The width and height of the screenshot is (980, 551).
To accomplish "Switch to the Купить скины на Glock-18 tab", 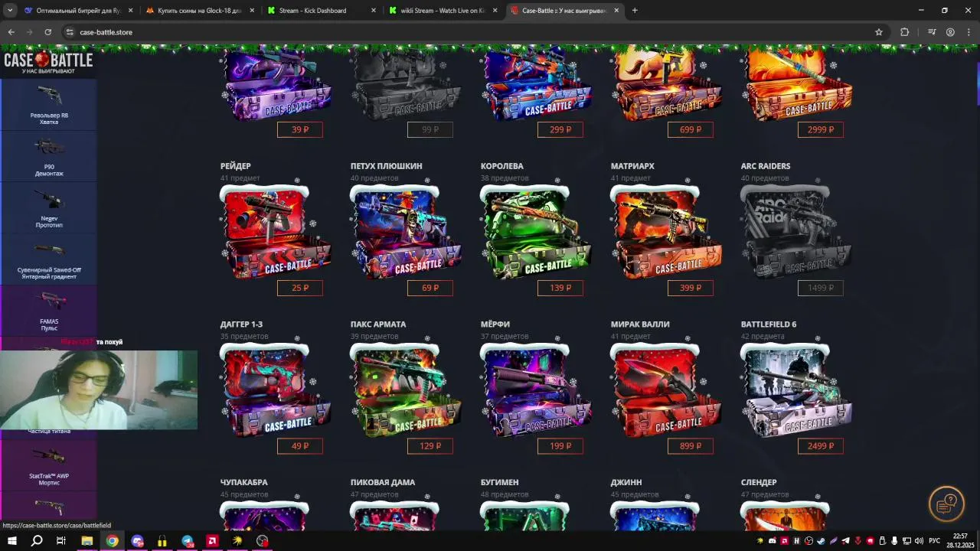I will pos(199,11).
